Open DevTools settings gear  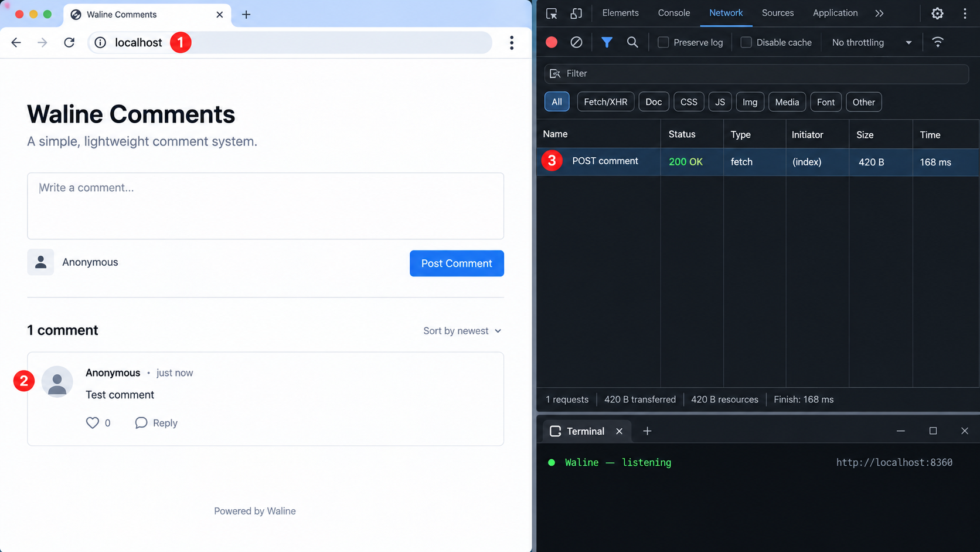(x=937, y=13)
